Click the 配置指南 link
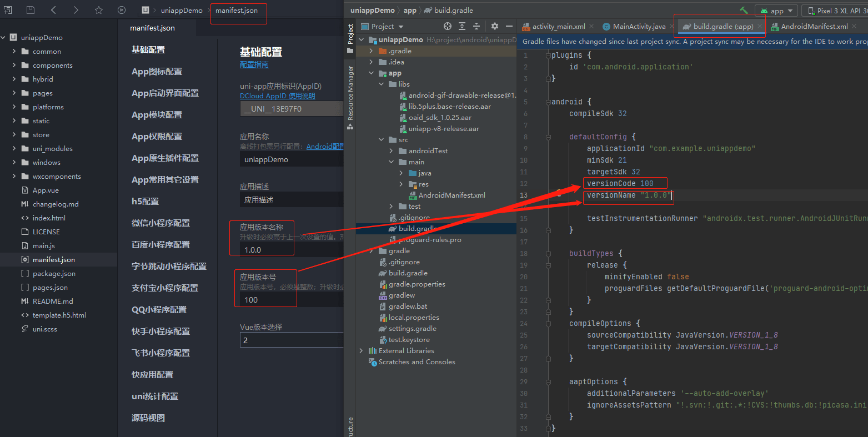This screenshot has height=437, width=868. tap(254, 65)
